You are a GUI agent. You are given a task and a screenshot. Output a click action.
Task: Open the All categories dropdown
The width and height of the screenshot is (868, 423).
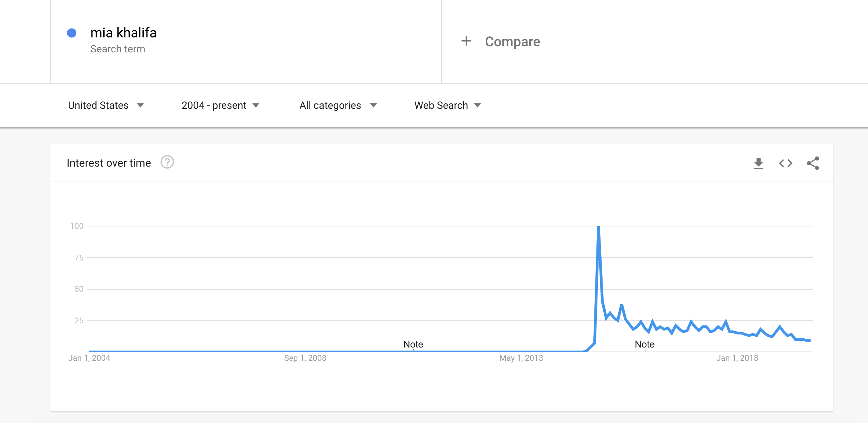coord(338,105)
